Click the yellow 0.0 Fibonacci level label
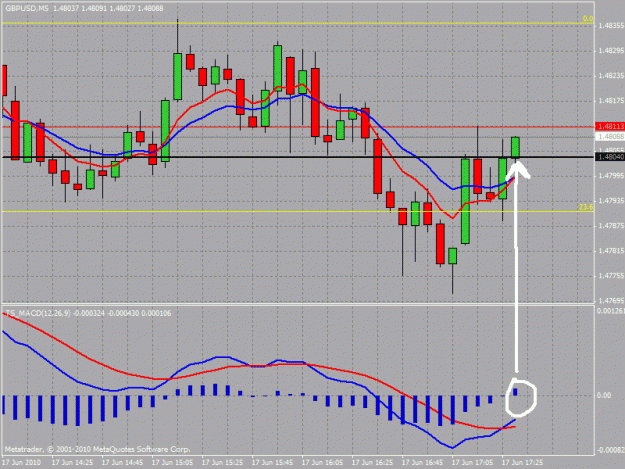The image size is (625, 469). (588, 19)
